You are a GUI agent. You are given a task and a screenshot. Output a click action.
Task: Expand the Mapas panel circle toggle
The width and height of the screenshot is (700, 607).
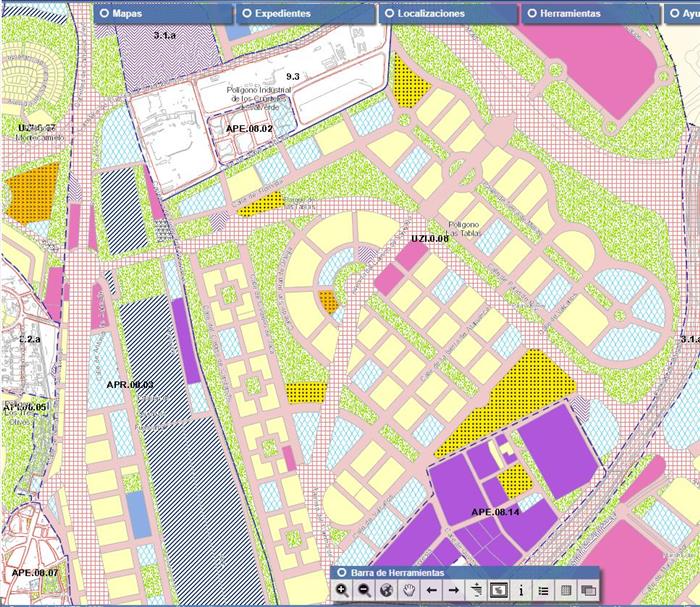click(x=104, y=14)
